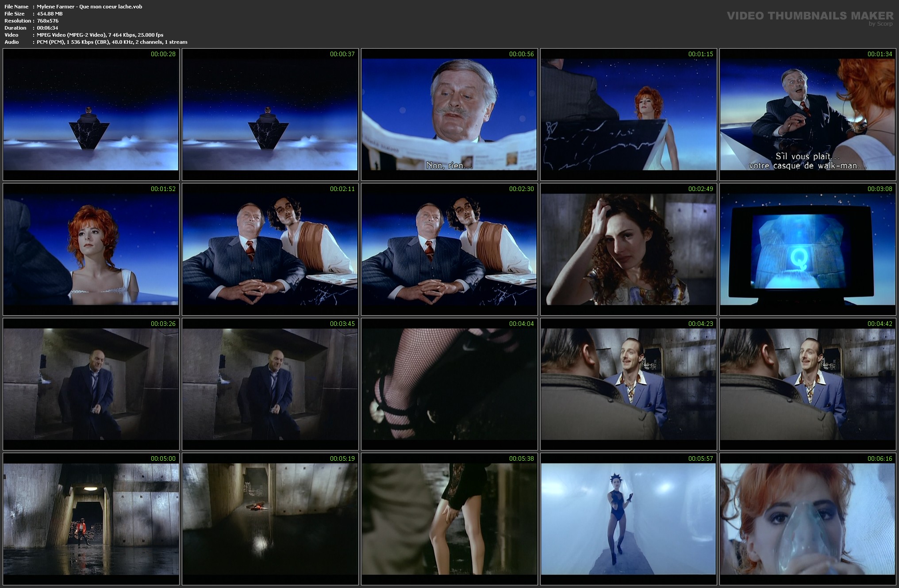Open the thumbnail timestamped 00:02:11
Viewport: 899px width, 588px height.
pos(270,249)
